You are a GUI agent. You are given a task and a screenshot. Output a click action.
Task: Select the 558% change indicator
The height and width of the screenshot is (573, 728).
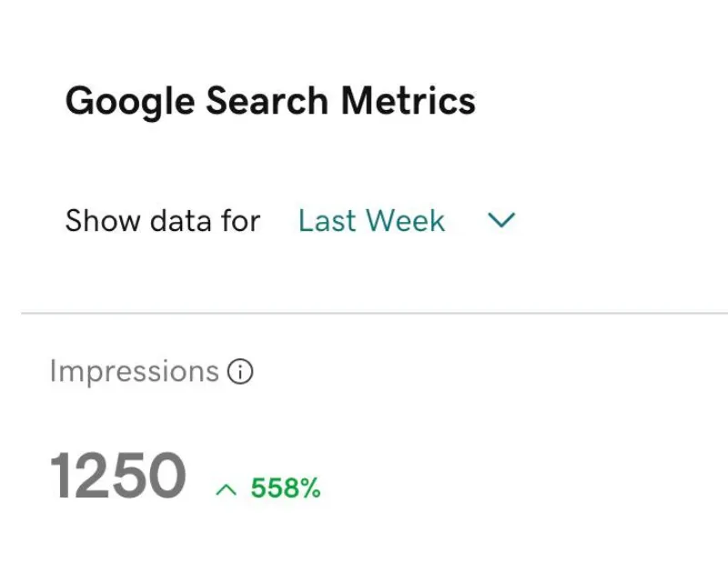[285, 489]
